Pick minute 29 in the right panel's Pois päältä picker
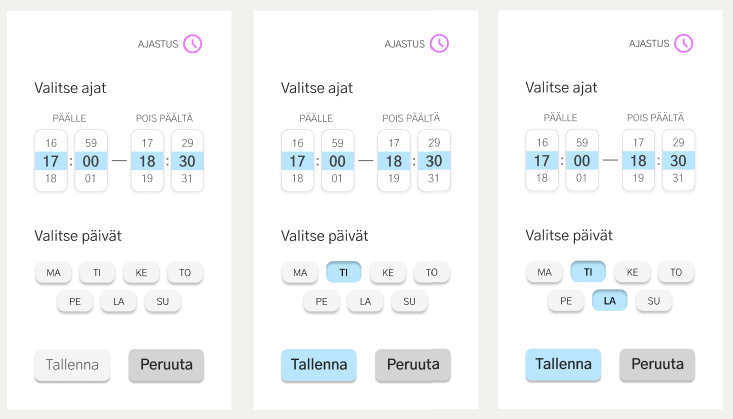Viewport: 733px width, 419px height. [679, 143]
